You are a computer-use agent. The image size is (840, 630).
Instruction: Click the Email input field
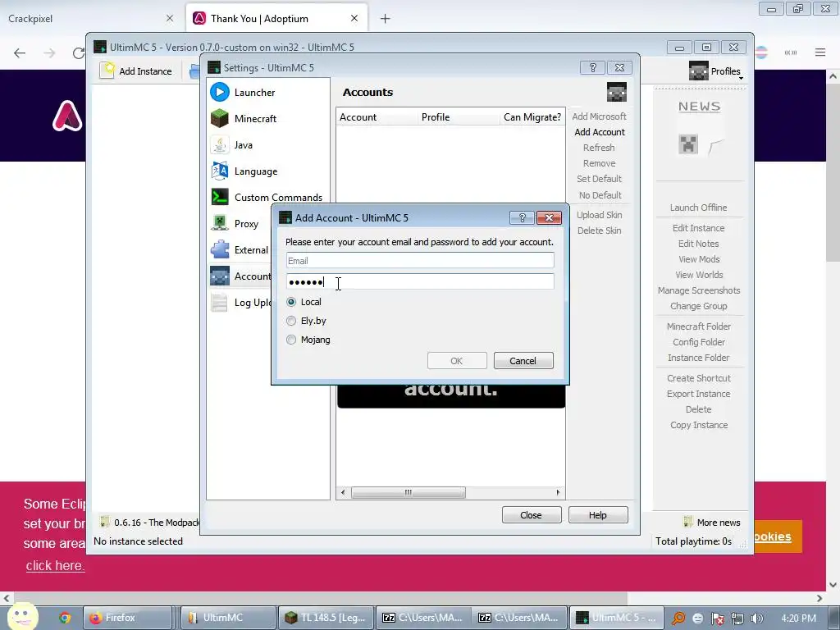[x=420, y=261]
